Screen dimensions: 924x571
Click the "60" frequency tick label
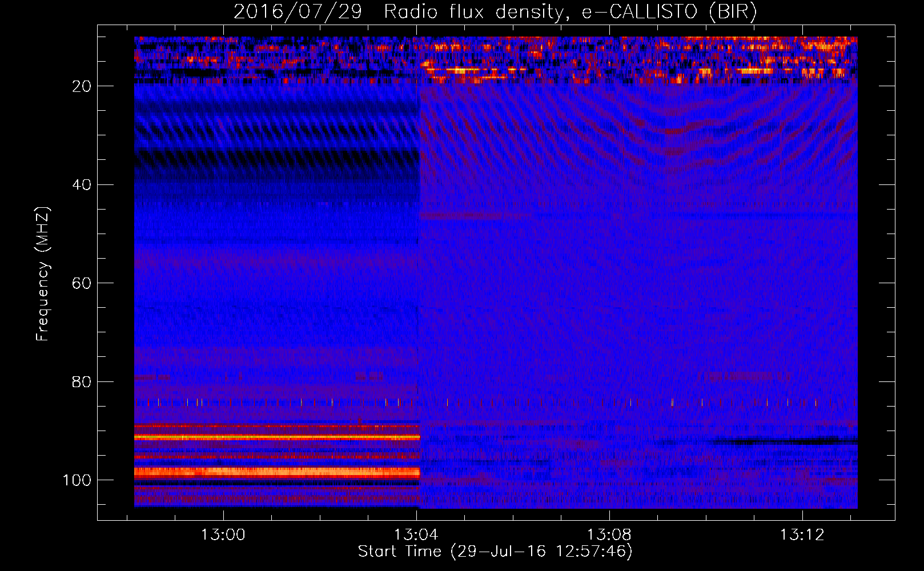click(x=82, y=283)
